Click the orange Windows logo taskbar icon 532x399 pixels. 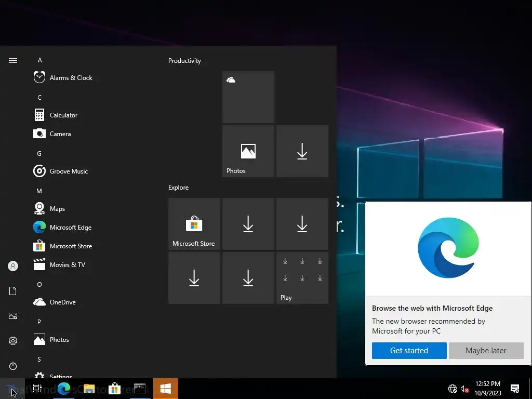click(166, 389)
